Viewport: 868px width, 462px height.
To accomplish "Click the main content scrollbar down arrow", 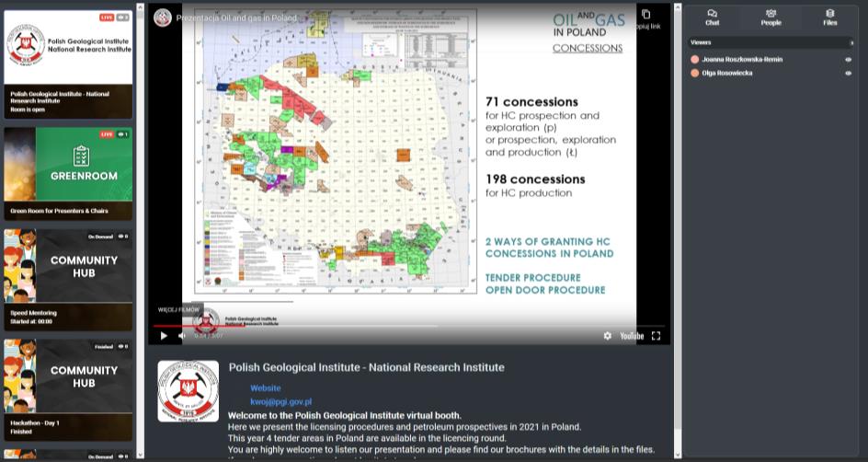I will (x=678, y=455).
